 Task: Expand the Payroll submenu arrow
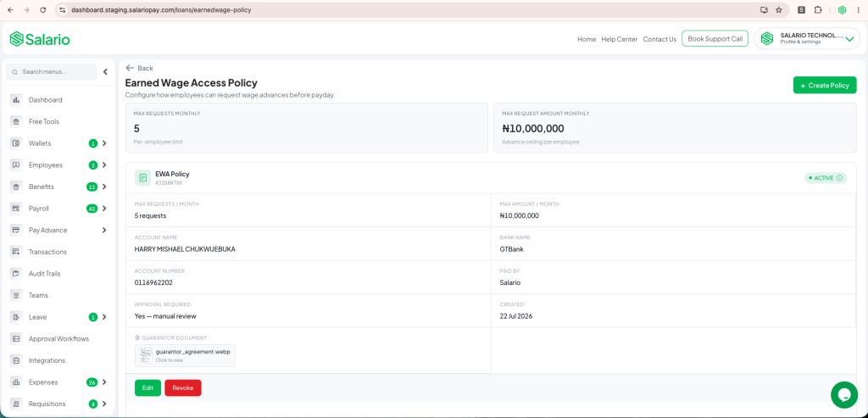tap(104, 209)
